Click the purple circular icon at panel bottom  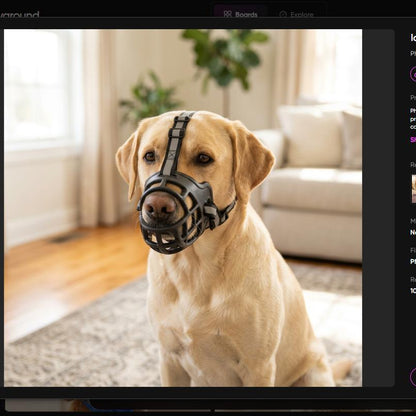413,377
